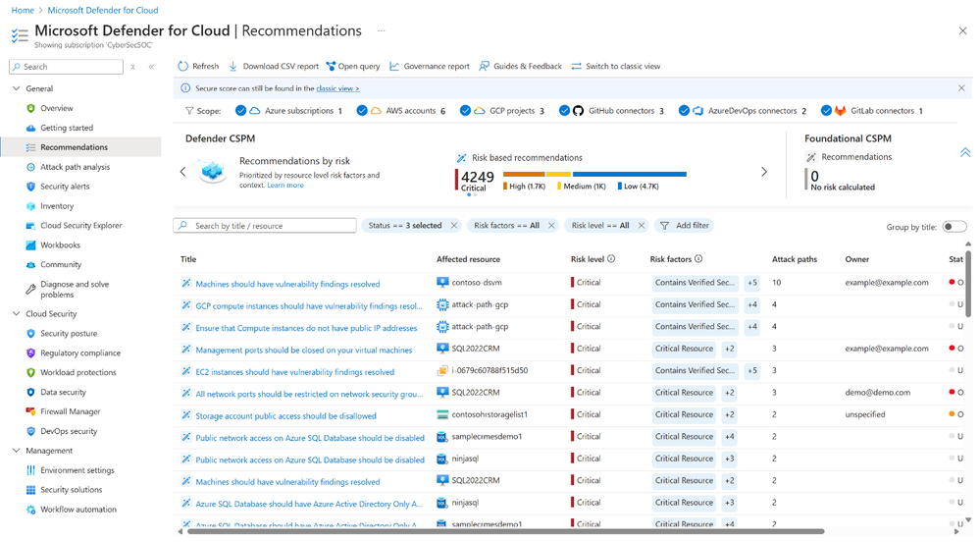Open the classic view link
Viewport: 980px width, 542px height.
[x=337, y=89]
